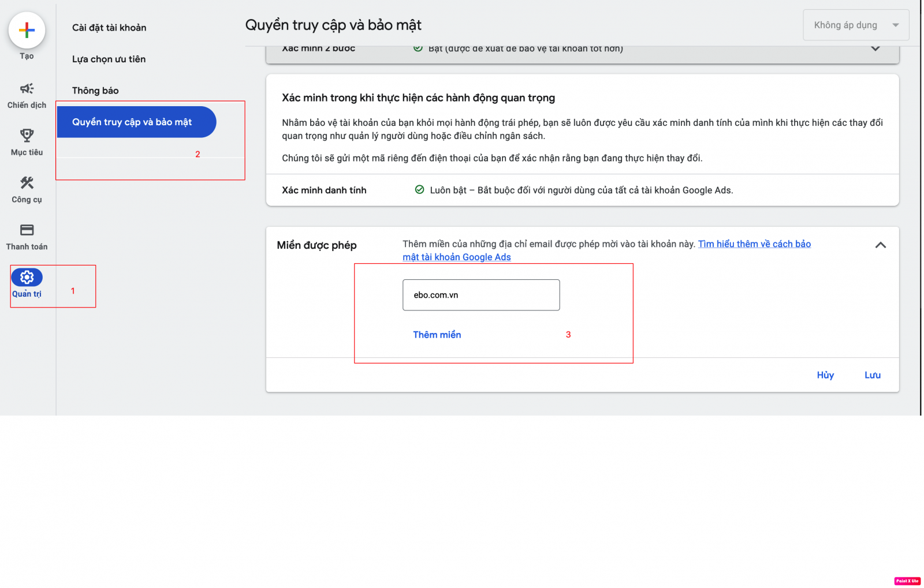Click green check beside Xác minh danh tính
Image resolution: width=924 pixels, height=588 pixels.
click(420, 190)
